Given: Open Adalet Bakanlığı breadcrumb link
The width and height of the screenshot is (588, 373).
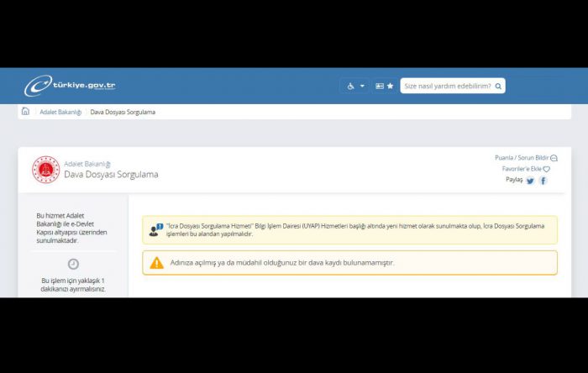Looking at the screenshot, I should click(x=60, y=112).
